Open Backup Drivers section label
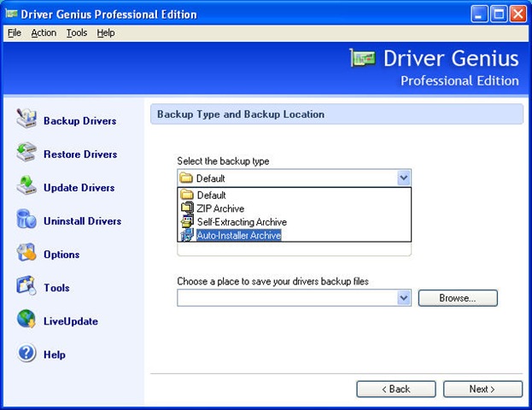This screenshot has width=532, height=410. [80, 120]
